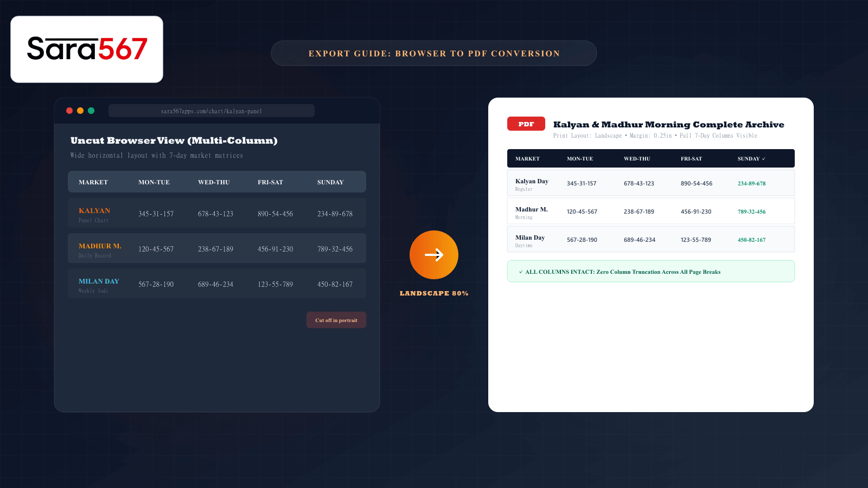Select MON-TUE header in browser table
Screen dimensions: 868x488
click(154, 182)
